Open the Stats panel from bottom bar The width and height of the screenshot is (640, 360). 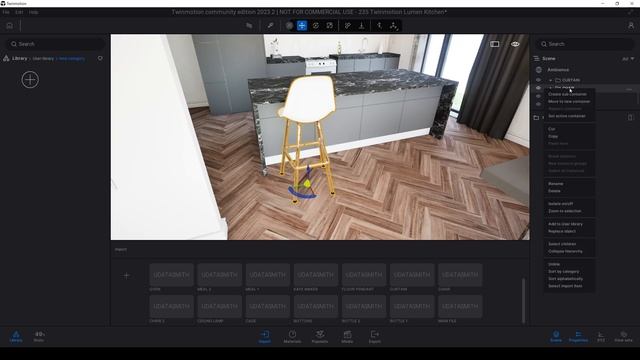click(x=39, y=336)
